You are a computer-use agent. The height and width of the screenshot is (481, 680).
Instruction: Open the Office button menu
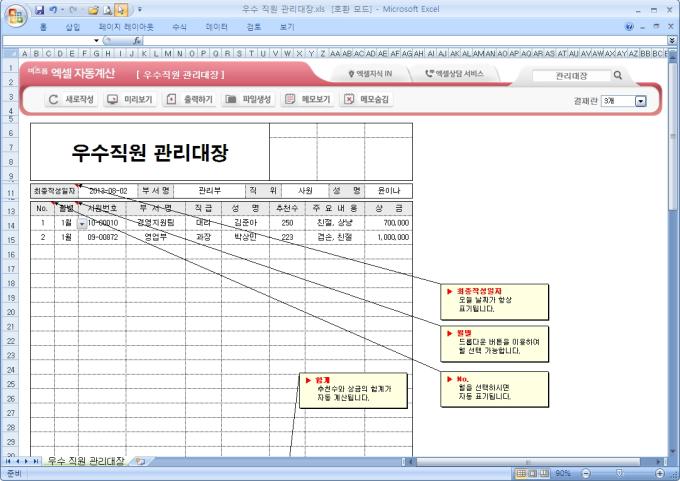16,16
